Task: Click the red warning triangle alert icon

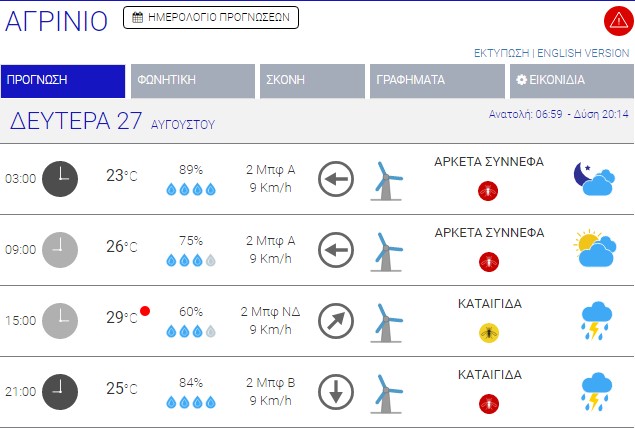Action: point(618,20)
